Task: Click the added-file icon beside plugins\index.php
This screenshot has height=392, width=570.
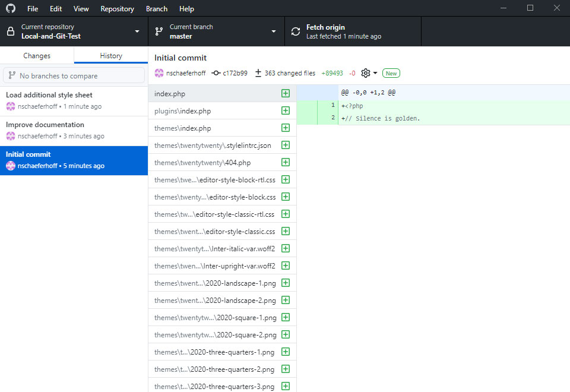Action: point(286,111)
